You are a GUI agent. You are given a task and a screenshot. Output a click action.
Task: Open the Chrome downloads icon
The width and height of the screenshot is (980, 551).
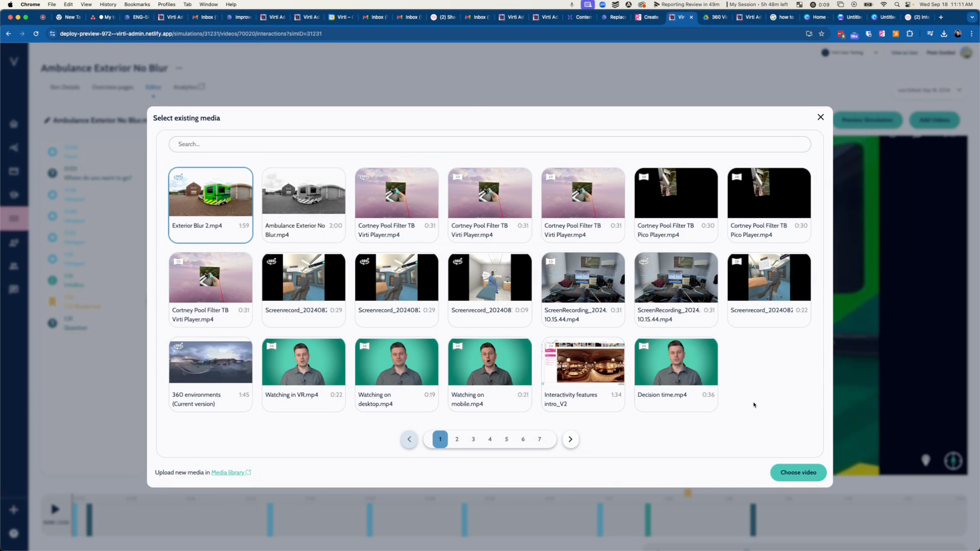pyautogui.click(x=944, y=34)
